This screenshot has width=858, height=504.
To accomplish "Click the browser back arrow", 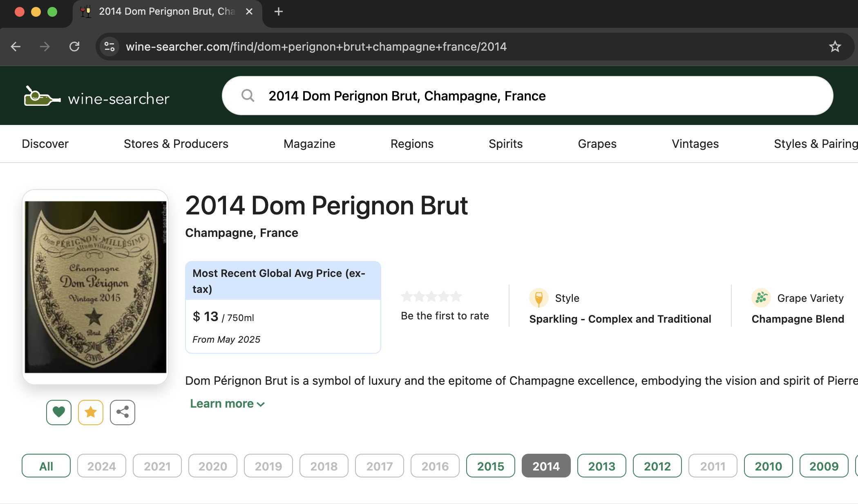I will (x=16, y=47).
